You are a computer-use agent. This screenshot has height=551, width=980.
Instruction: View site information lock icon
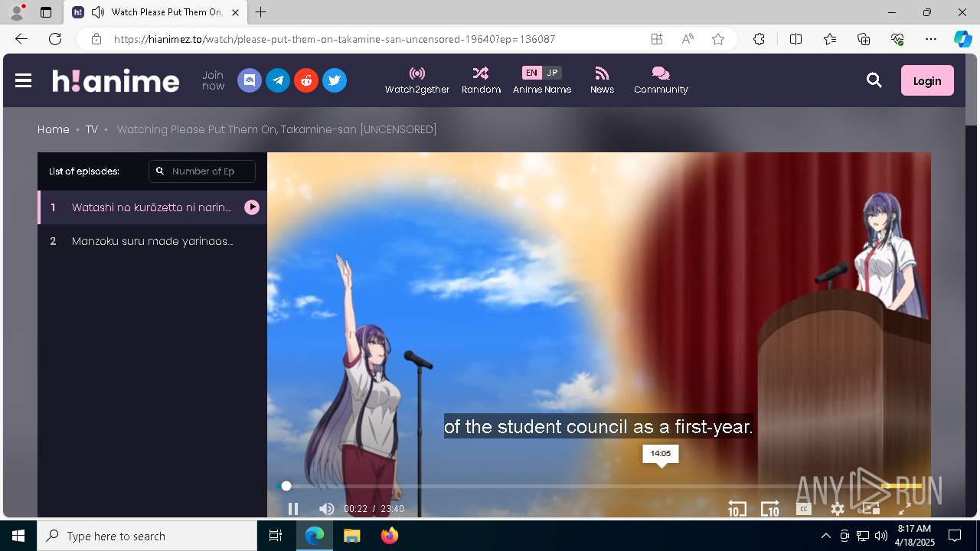[96, 39]
